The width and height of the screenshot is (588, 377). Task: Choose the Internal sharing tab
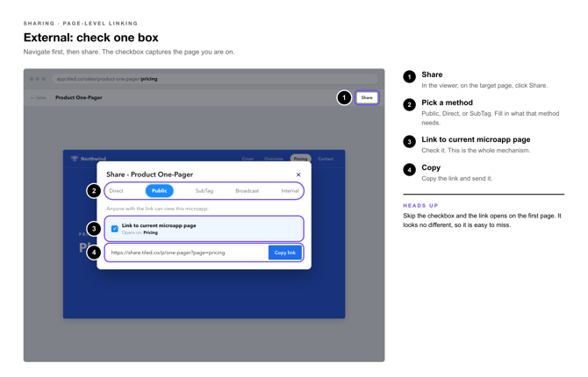tap(290, 191)
